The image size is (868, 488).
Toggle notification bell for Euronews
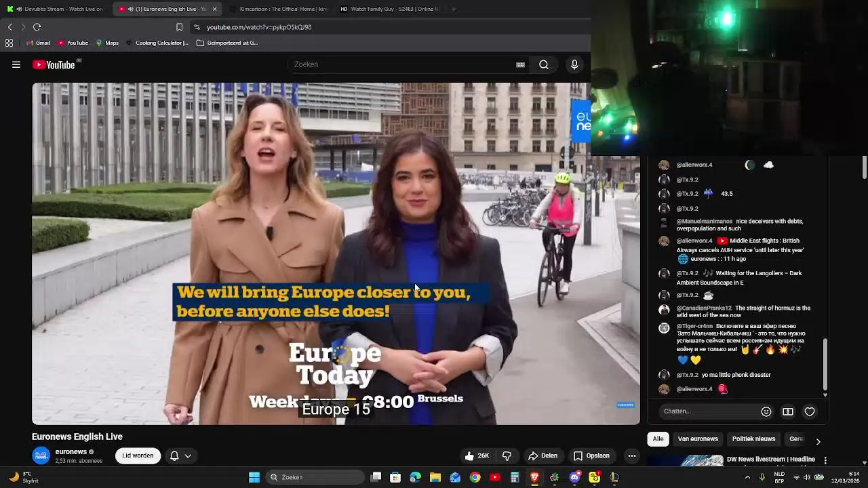(x=174, y=455)
